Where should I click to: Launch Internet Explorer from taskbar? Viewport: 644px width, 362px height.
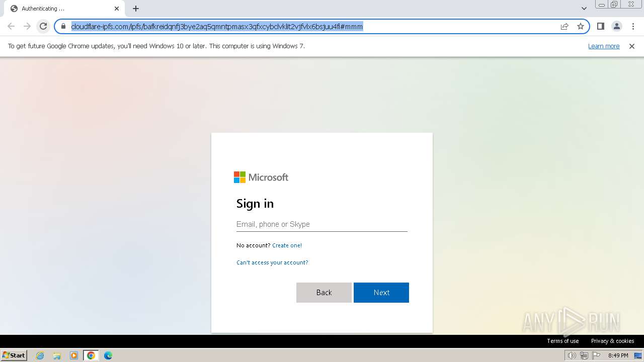(40, 355)
